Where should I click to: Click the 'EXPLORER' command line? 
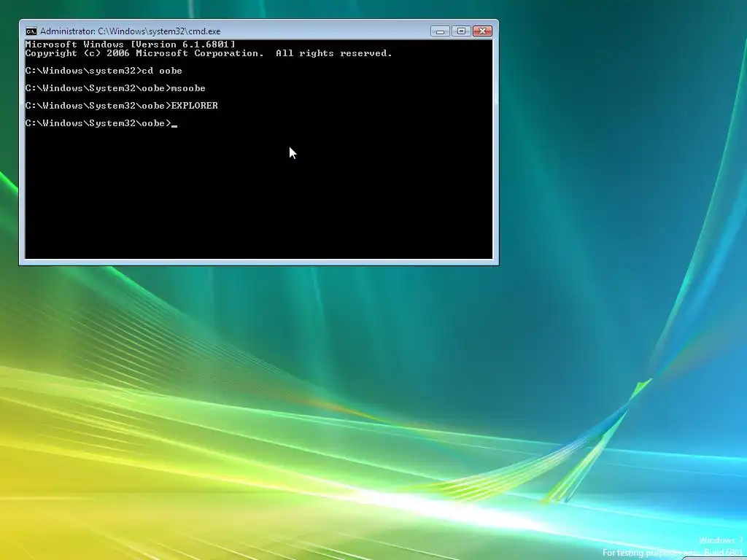point(122,106)
